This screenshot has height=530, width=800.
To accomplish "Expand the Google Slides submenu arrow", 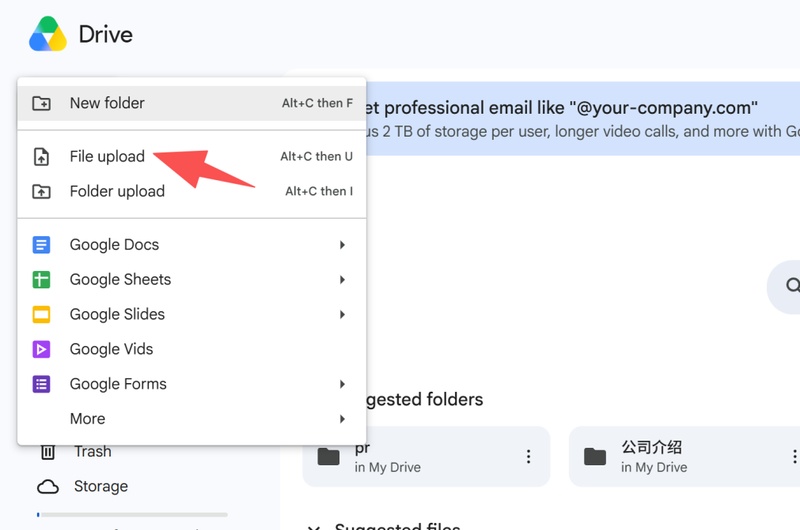I will point(342,314).
